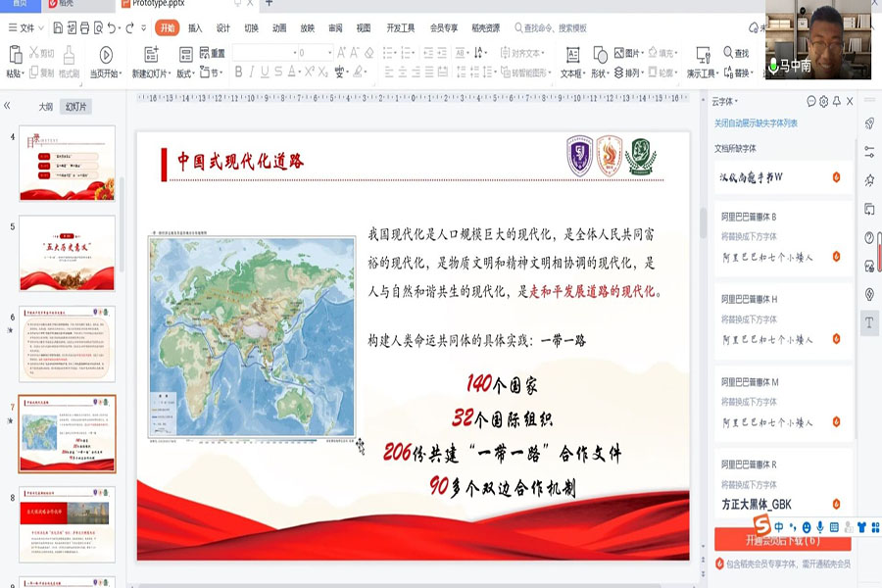Expand the Arrange (排列) dropdown
Screen dimensions: 882x588
[x=628, y=73]
